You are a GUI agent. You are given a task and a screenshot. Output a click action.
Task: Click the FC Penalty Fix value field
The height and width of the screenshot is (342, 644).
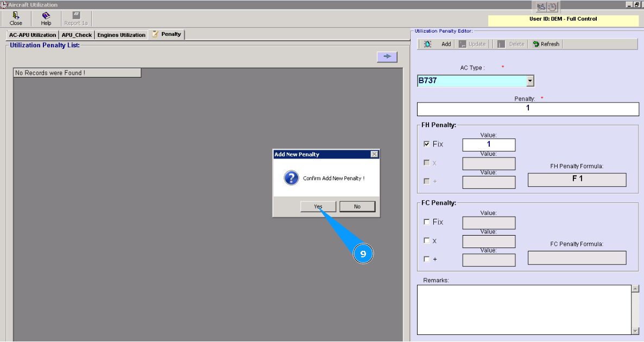[x=489, y=223]
